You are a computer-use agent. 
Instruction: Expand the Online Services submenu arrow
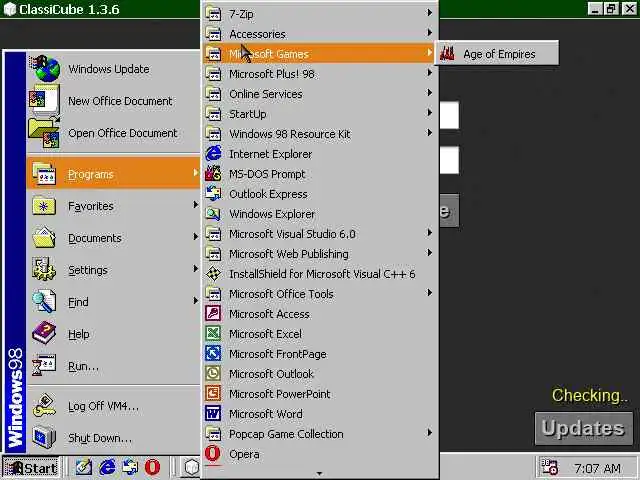(x=429, y=93)
